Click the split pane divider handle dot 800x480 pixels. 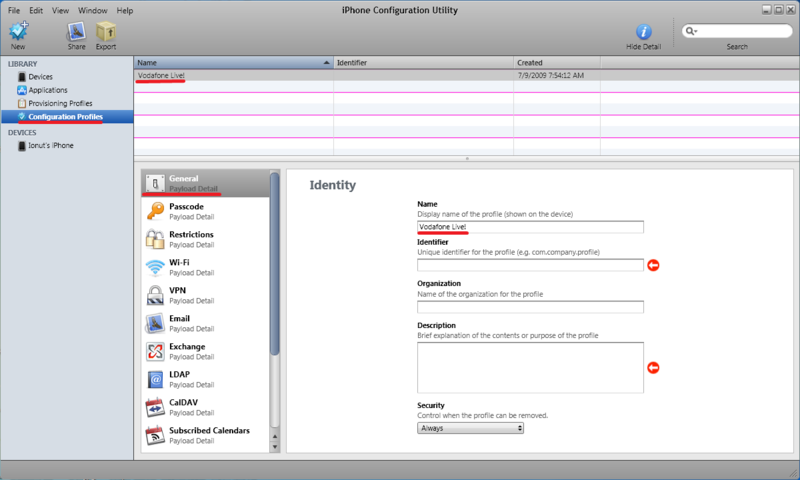[467, 159]
